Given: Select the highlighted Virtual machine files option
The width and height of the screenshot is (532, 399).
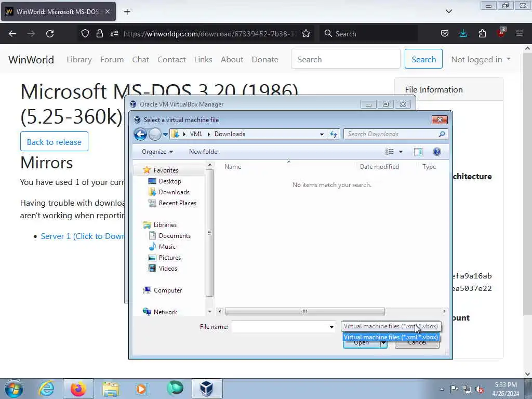Looking at the screenshot, I should click(x=391, y=337).
